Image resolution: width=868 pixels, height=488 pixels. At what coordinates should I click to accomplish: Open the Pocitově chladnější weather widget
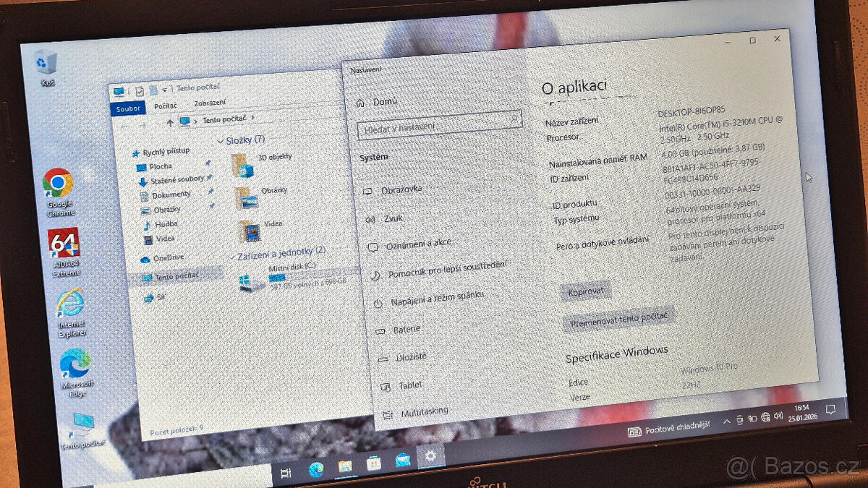pos(670,428)
